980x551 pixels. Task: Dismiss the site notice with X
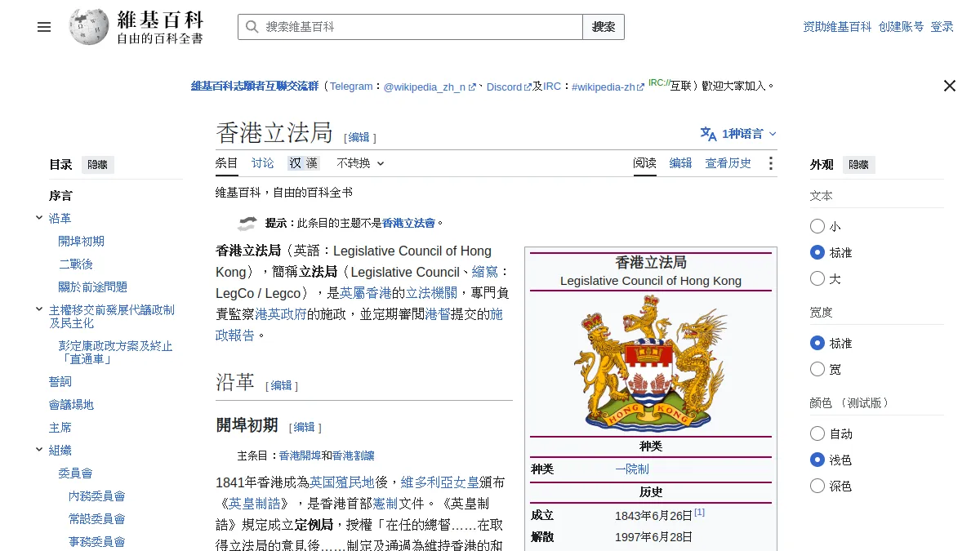[x=949, y=86]
